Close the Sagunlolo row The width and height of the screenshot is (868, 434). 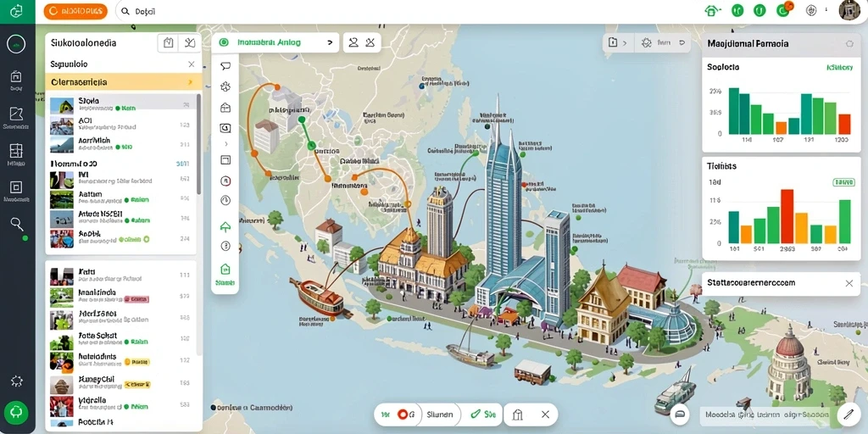click(192, 64)
